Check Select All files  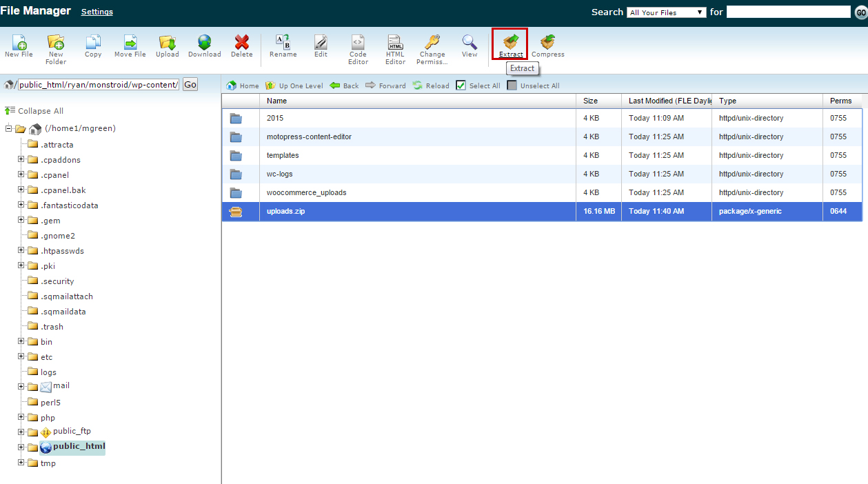pos(461,85)
